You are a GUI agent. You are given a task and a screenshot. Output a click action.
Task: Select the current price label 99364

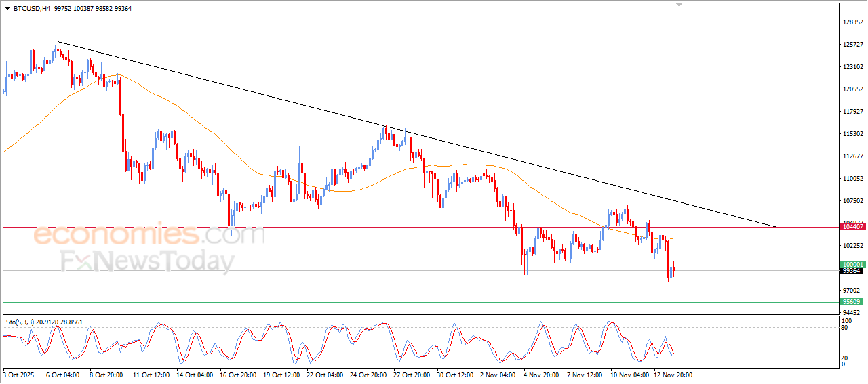pos(852,271)
